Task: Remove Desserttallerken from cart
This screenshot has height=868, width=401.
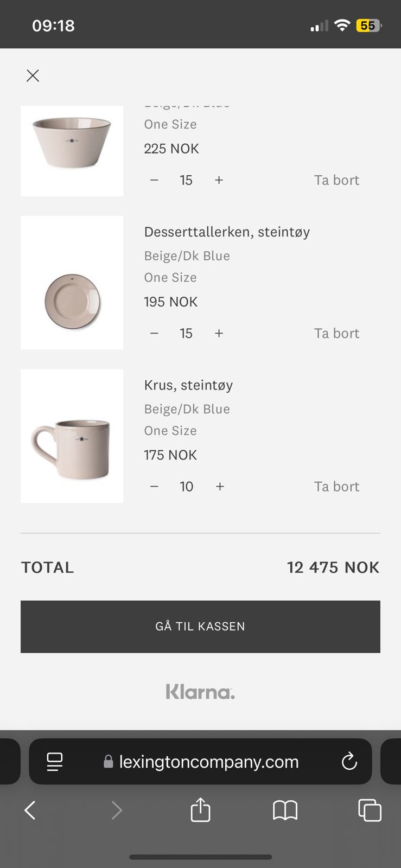Action: (336, 333)
